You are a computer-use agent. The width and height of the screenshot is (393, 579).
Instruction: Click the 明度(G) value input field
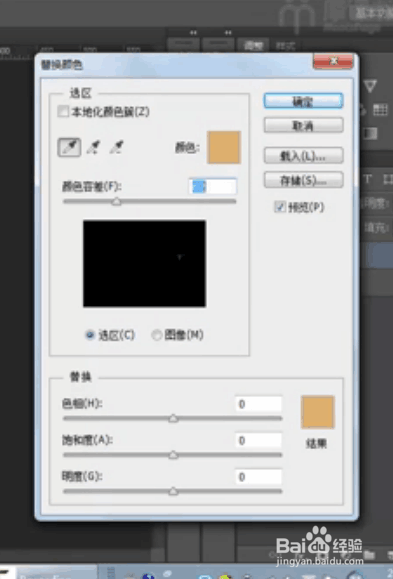click(x=259, y=477)
